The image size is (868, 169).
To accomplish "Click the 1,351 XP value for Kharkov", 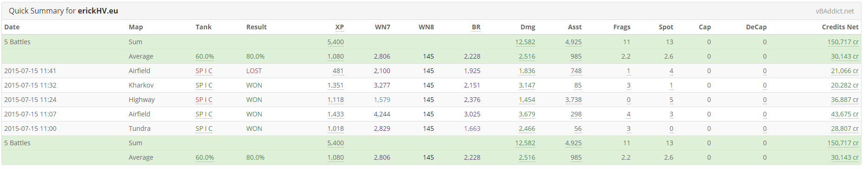I will click(335, 85).
